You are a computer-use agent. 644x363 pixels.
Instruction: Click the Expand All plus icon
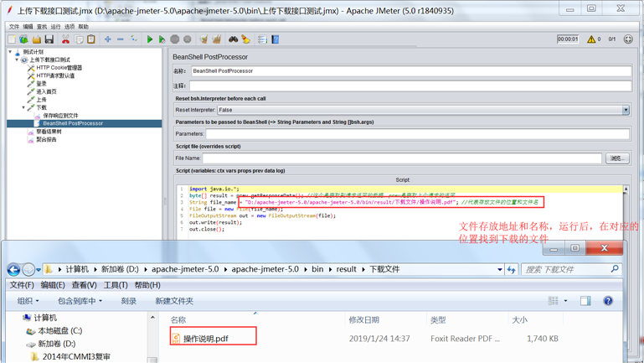[107, 39]
